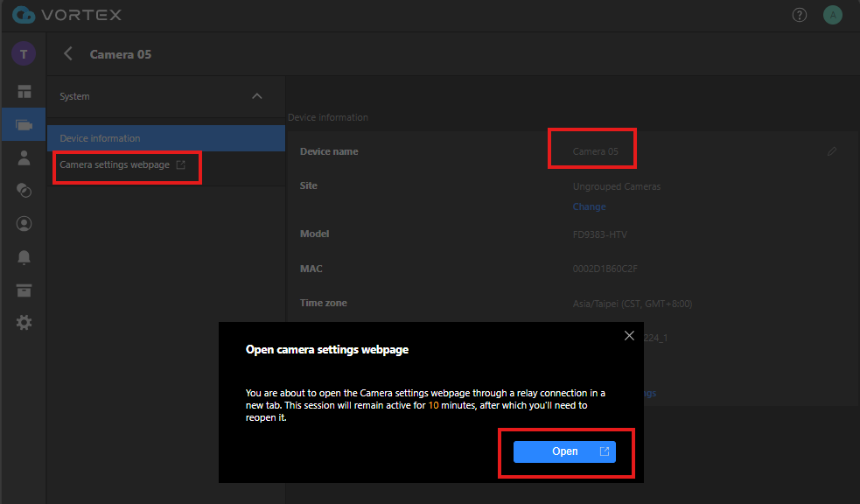Open Notifications via the bell icon
This screenshot has width=860, height=504.
24,257
